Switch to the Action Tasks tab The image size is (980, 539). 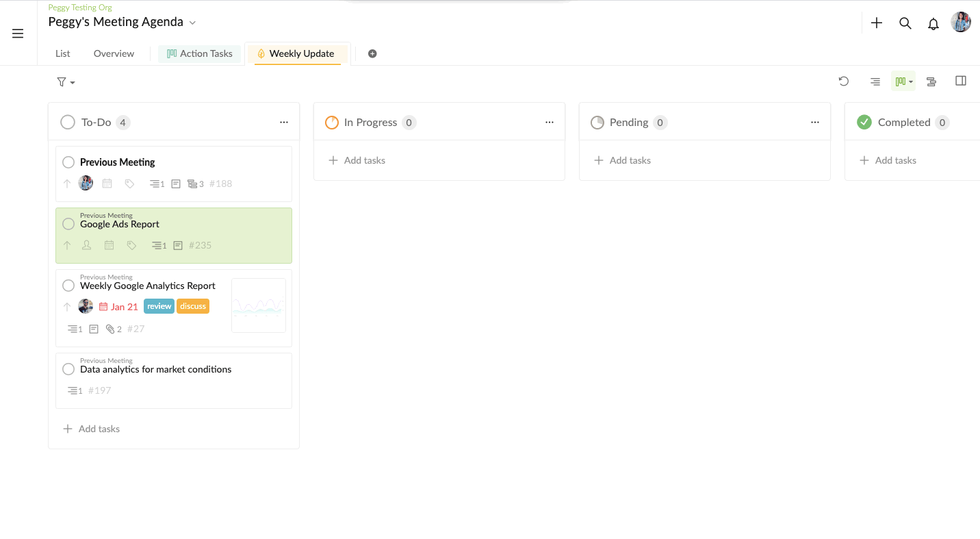coord(200,53)
